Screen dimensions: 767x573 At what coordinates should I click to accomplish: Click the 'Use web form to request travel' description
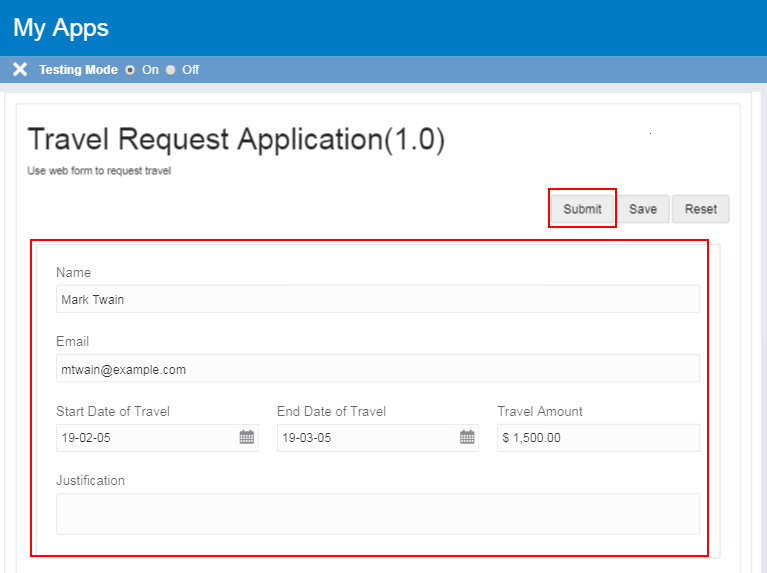pyautogui.click(x=99, y=171)
